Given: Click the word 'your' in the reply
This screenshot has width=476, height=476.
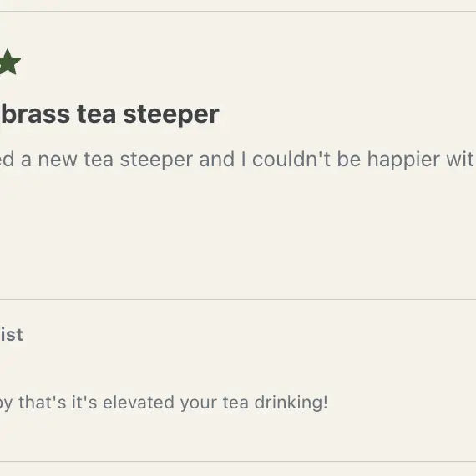Looking at the screenshot, I should click(199, 403).
